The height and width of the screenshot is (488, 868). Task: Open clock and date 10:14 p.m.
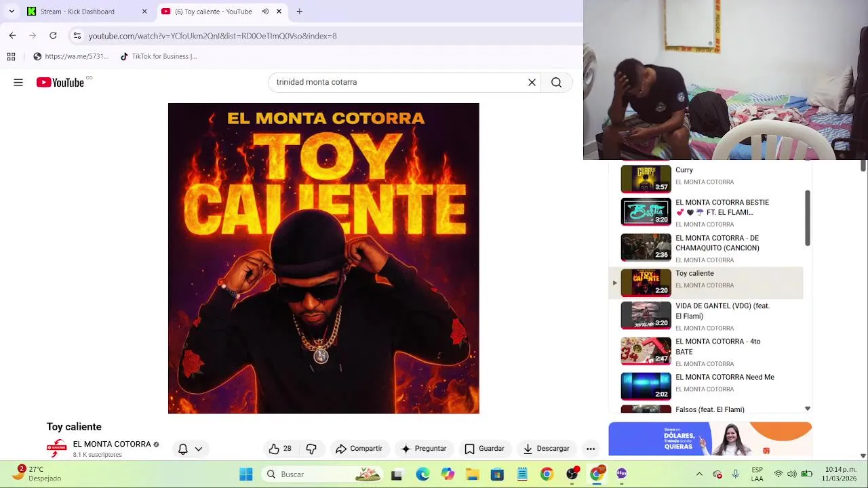(x=840, y=474)
